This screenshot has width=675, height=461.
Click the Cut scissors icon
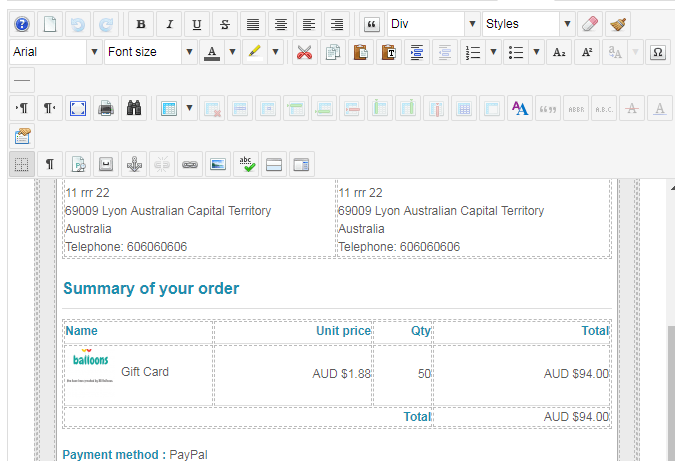305,52
